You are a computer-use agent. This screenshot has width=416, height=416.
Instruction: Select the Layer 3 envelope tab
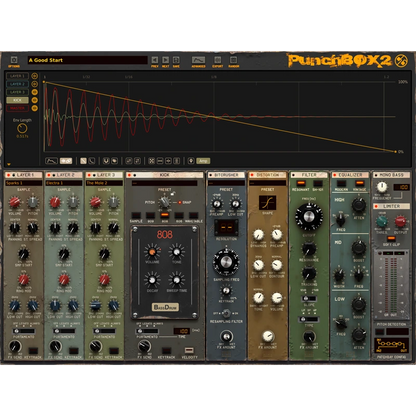click(17, 92)
